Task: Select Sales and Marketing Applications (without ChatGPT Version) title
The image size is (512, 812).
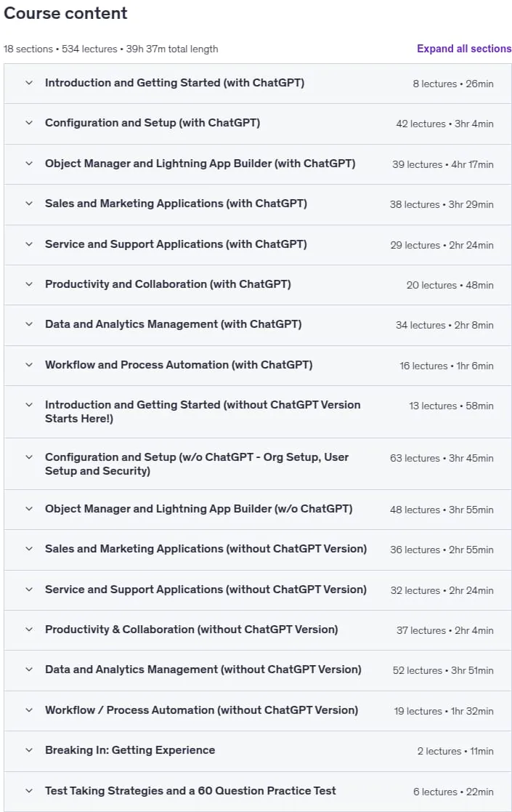Action: 206,549
